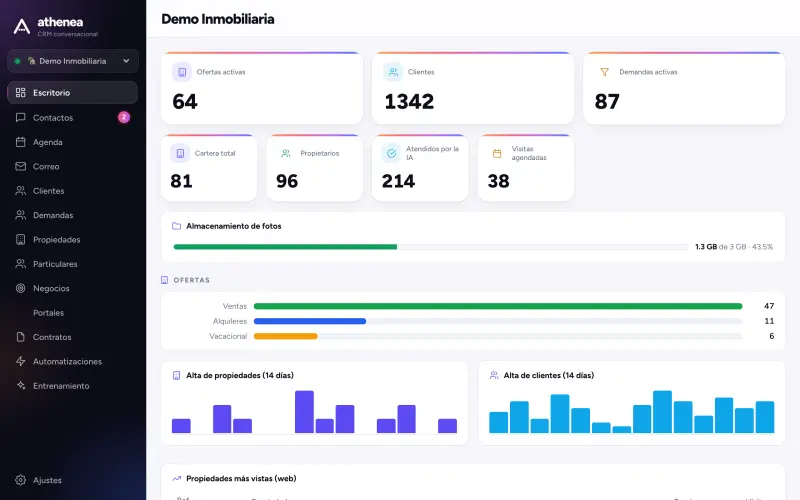Open the Visitas agendadas card showing 38

tap(526, 168)
